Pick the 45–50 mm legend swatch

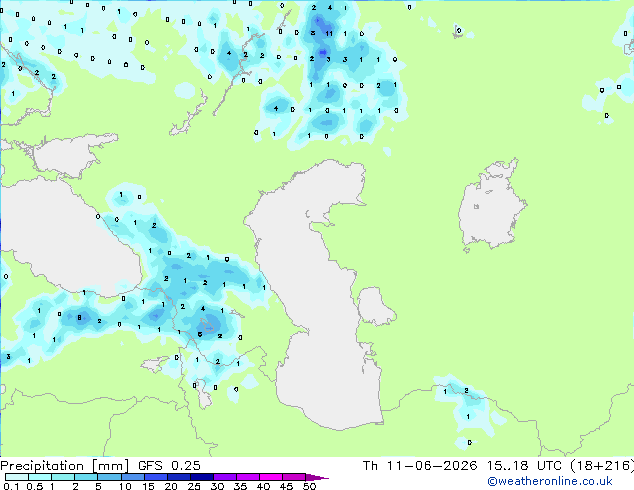pos(293,477)
